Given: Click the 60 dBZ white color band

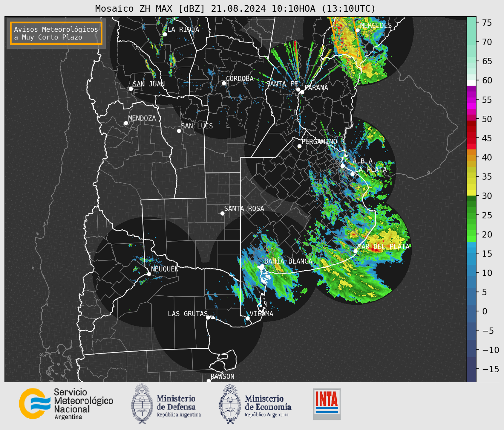Looking at the screenshot, I should tap(471, 83).
